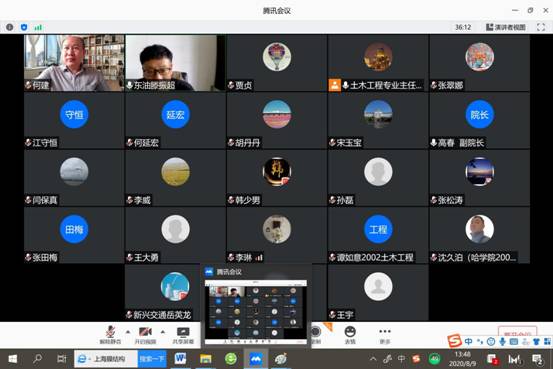Click 上海膜结构 browser search field in taskbar
Screen dimensions: 553x369
(x=106, y=359)
